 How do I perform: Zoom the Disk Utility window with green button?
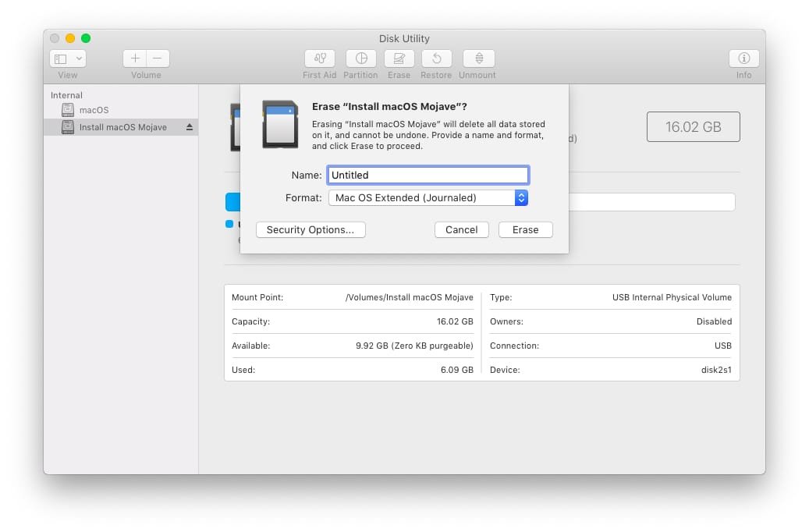pos(86,38)
